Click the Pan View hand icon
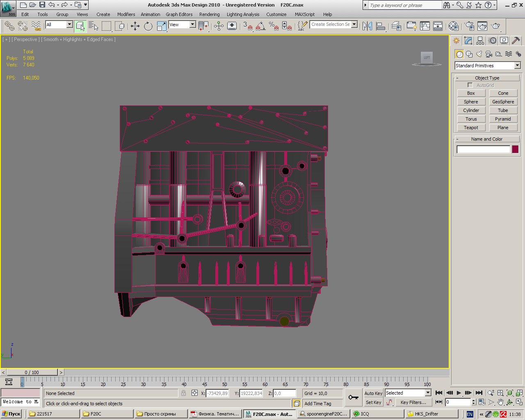This screenshot has width=525, height=420. coord(500,402)
